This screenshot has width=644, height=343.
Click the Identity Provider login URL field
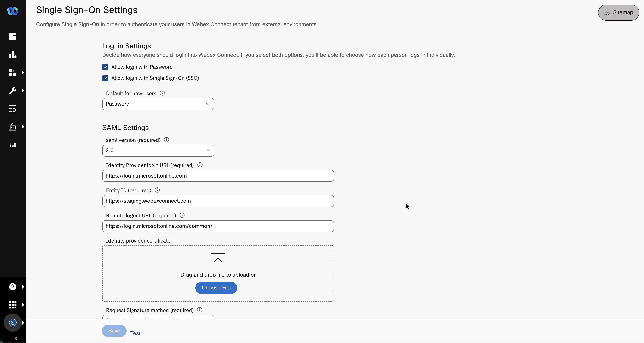(218, 176)
